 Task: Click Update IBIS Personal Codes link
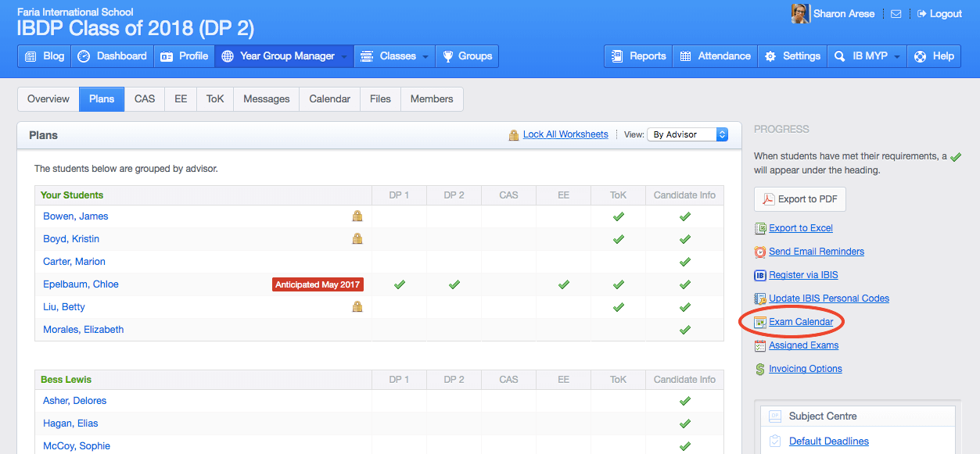tap(829, 298)
